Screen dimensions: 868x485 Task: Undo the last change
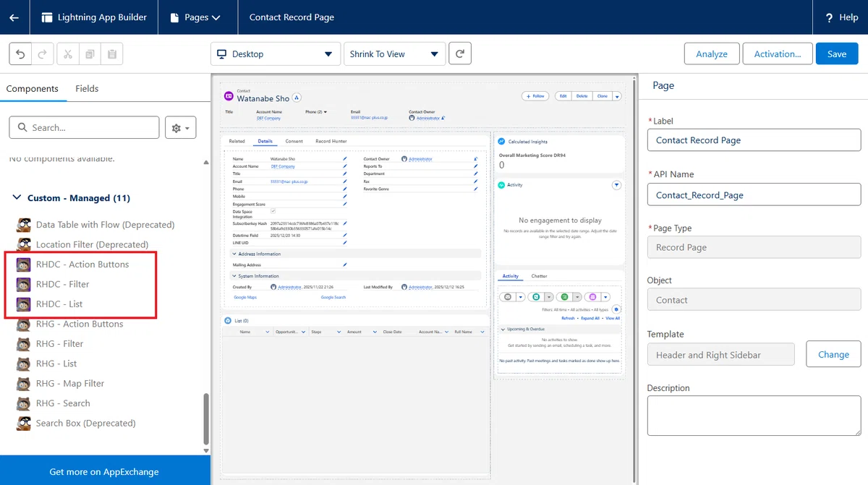[x=20, y=54]
